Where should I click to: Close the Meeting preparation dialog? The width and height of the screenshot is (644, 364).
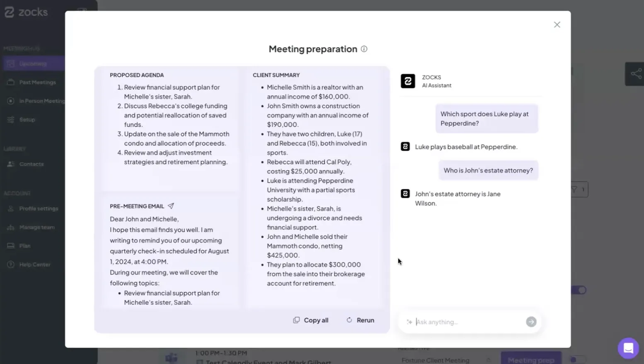tap(557, 25)
